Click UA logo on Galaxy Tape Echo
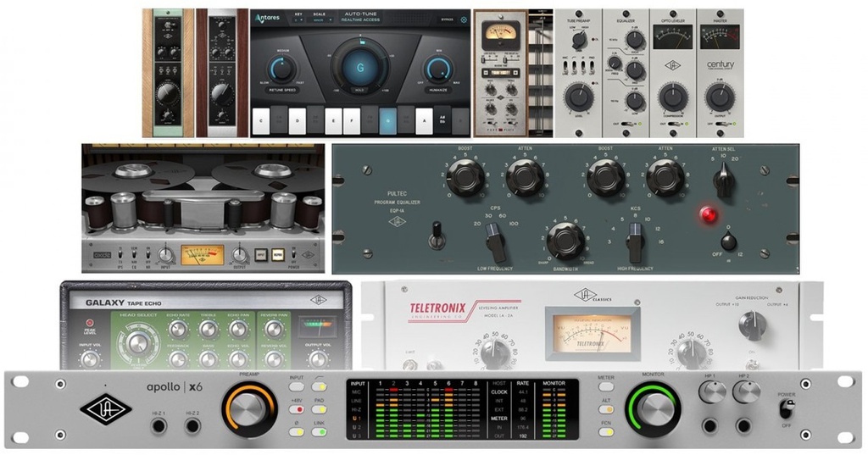This screenshot has width=868, height=455. coord(319,299)
